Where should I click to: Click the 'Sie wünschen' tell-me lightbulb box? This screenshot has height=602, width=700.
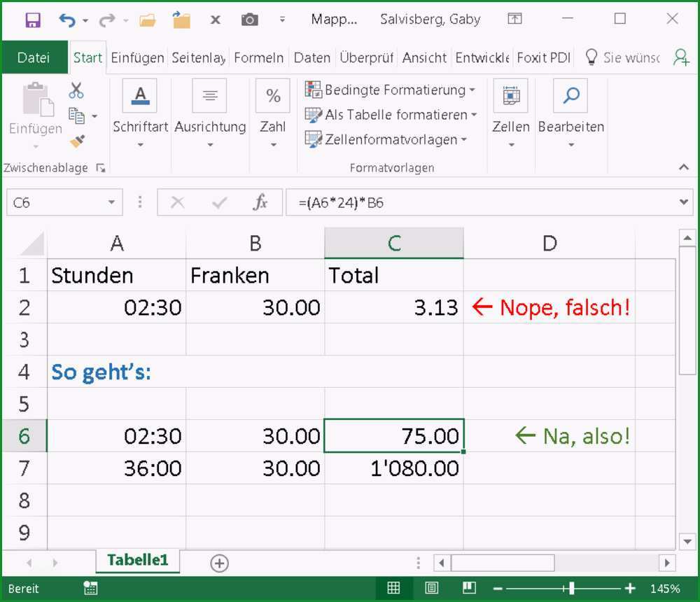point(623,57)
